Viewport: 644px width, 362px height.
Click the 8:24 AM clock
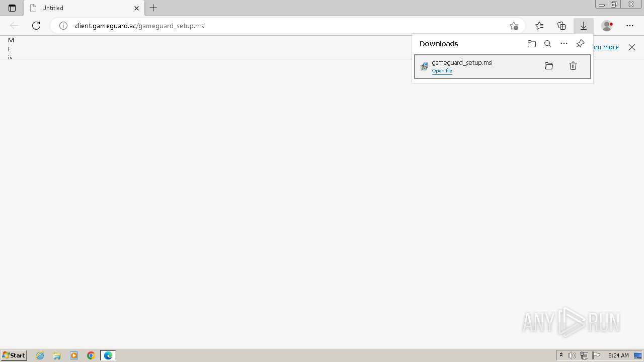coord(618,355)
